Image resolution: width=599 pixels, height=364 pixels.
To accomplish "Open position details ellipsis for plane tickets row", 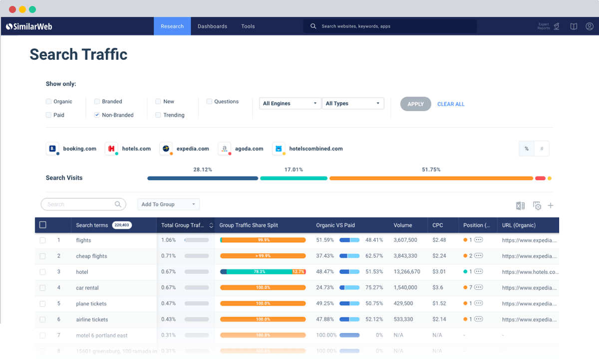I will [478, 303].
